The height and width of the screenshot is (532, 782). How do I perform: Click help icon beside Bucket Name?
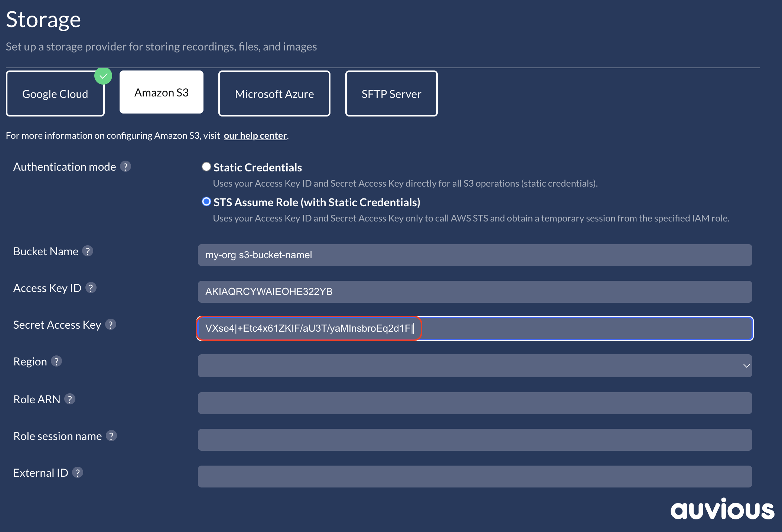point(88,251)
